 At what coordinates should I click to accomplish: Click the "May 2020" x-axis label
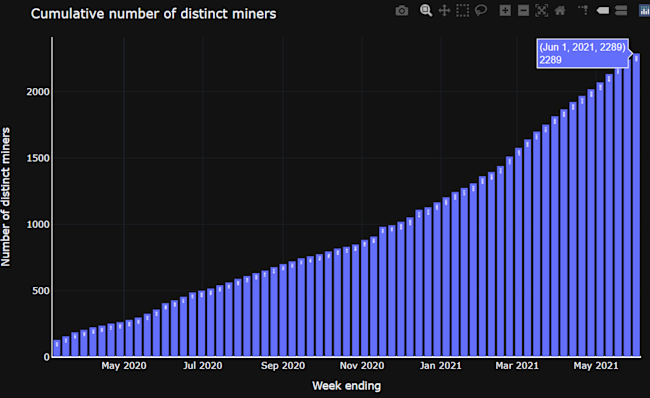(124, 366)
